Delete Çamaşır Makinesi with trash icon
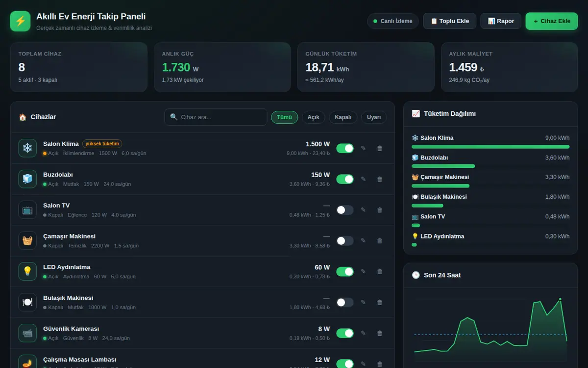588x368 pixels. click(379, 240)
